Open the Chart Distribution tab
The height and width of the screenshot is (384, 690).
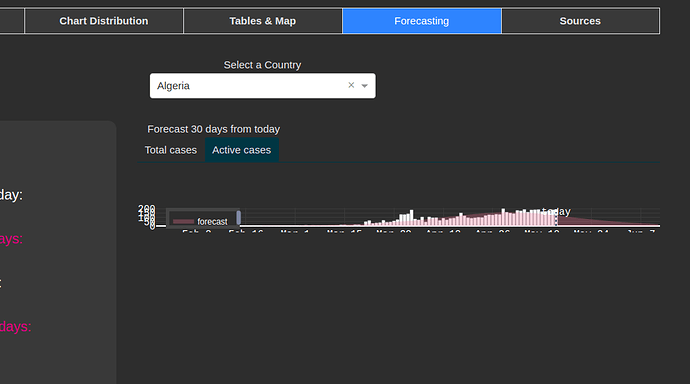(x=104, y=21)
